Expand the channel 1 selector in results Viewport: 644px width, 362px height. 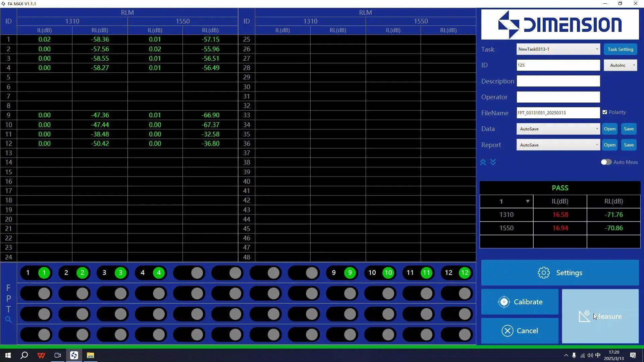point(527,201)
